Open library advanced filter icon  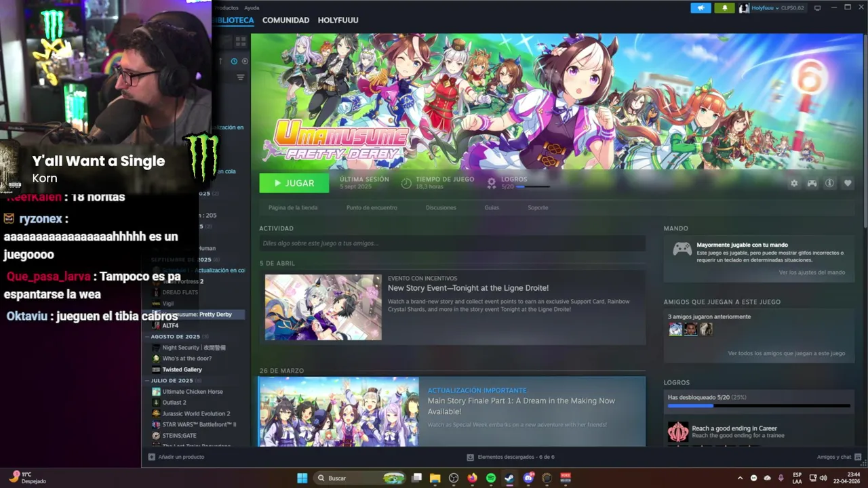[240, 77]
